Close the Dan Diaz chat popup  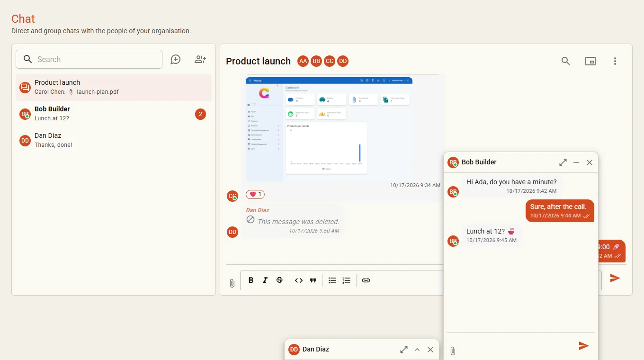pos(430,350)
